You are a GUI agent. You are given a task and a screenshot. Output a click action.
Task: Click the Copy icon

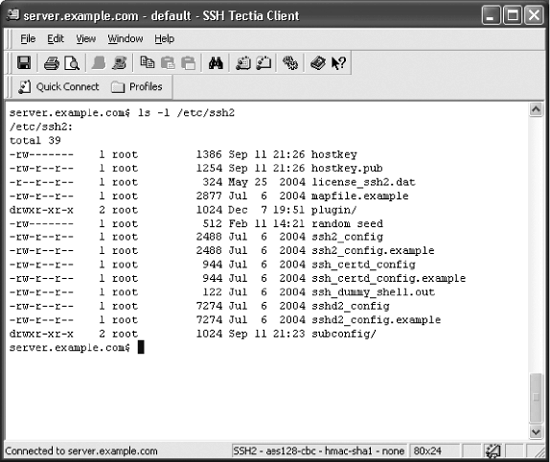[x=147, y=62]
